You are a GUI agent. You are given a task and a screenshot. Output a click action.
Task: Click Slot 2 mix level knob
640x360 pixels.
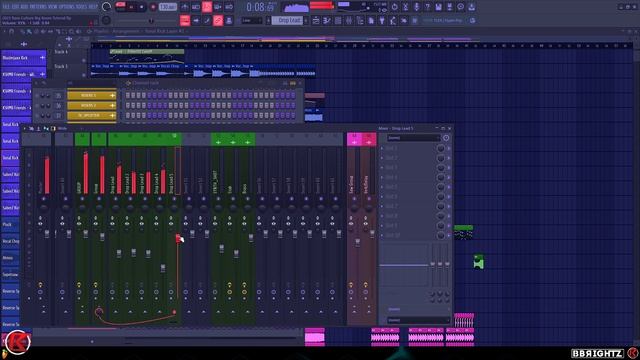point(440,158)
